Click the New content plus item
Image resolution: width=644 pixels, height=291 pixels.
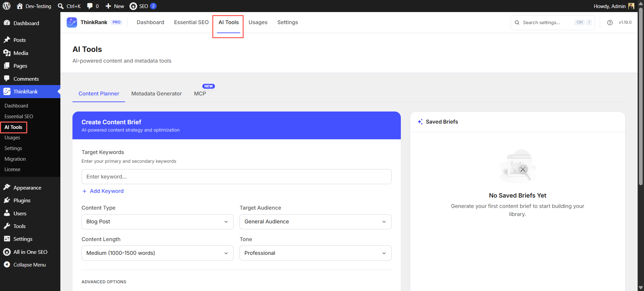115,6
